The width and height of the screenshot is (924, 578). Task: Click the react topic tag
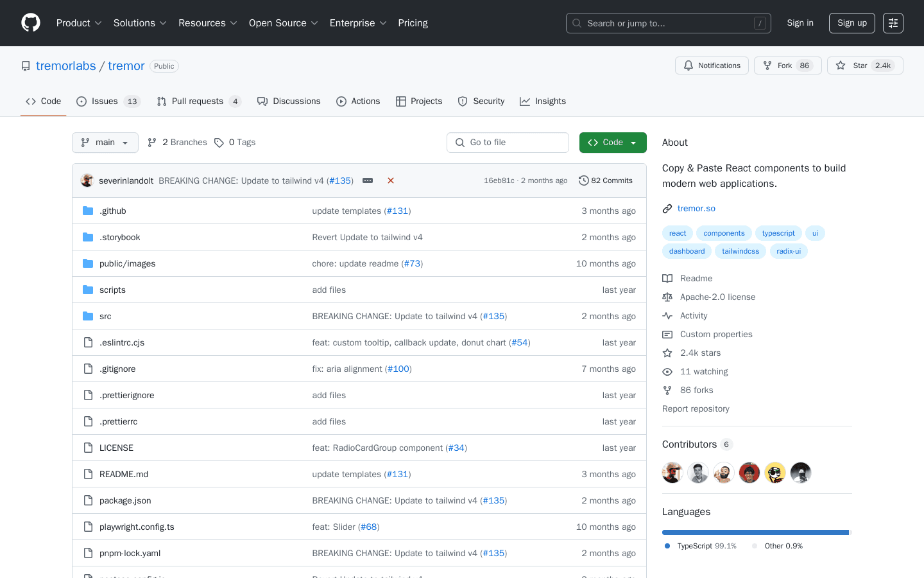(x=678, y=233)
